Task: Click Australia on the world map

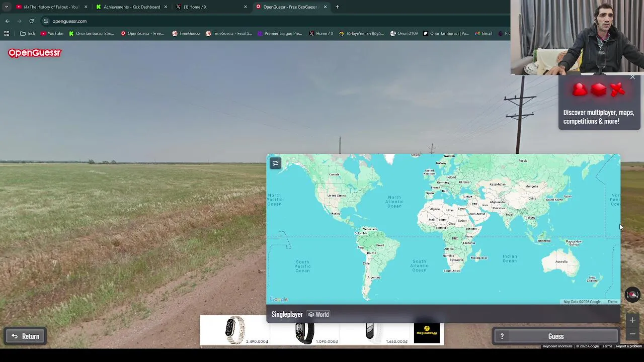Action: [x=561, y=261]
